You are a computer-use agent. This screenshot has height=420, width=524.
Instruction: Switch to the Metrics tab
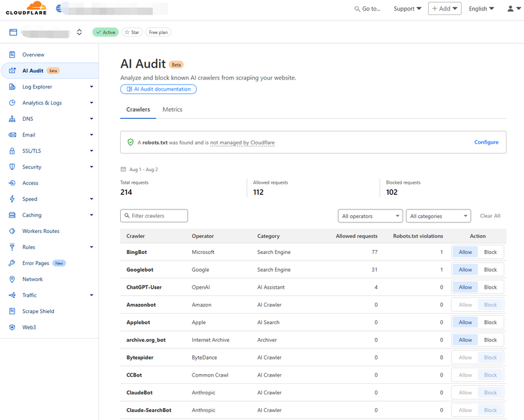pos(173,110)
